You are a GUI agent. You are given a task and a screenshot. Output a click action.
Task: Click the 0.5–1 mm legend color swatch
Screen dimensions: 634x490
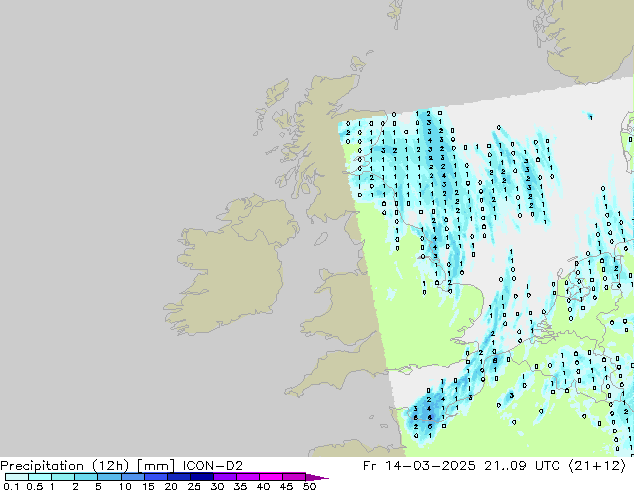coord(40,477)
